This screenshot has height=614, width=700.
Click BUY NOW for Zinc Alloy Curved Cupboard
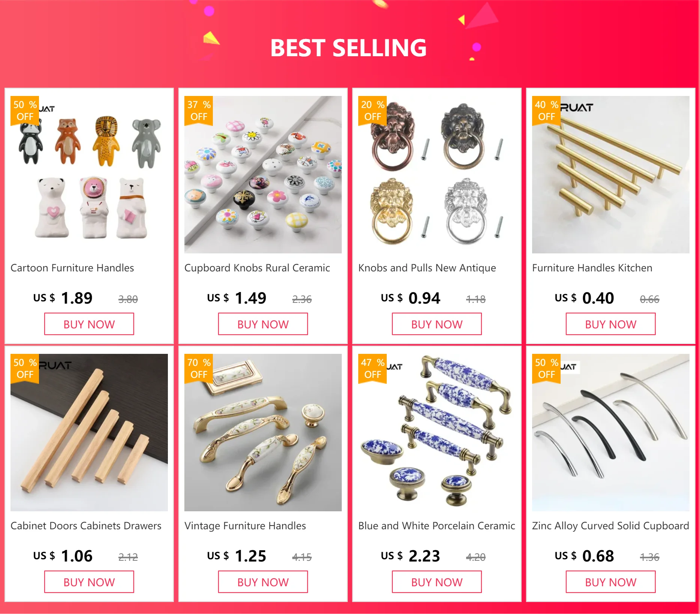pyautogui.click(x=611, y=582)
